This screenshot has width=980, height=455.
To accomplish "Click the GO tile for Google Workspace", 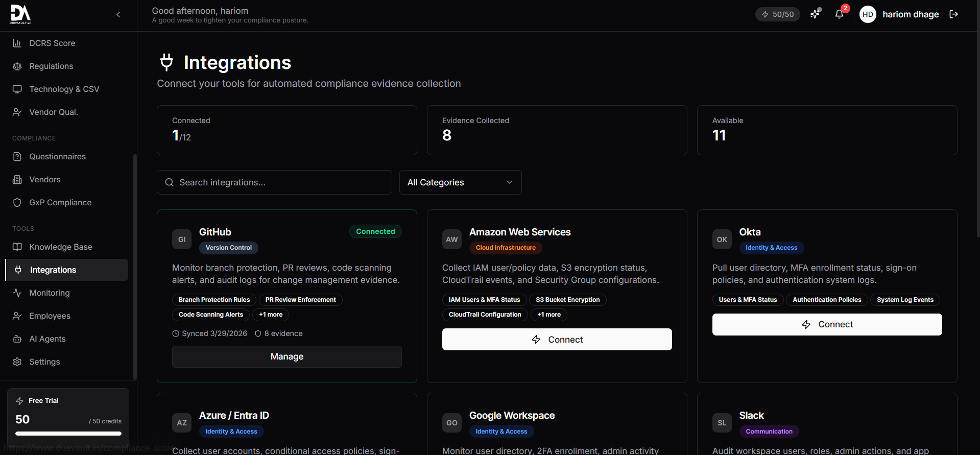I will (452, 423).
